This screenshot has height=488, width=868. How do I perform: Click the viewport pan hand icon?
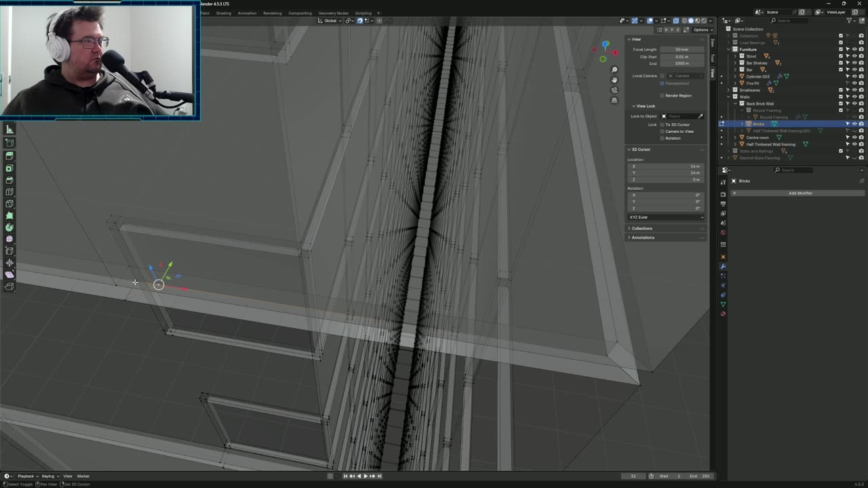(x=614, y=80)
